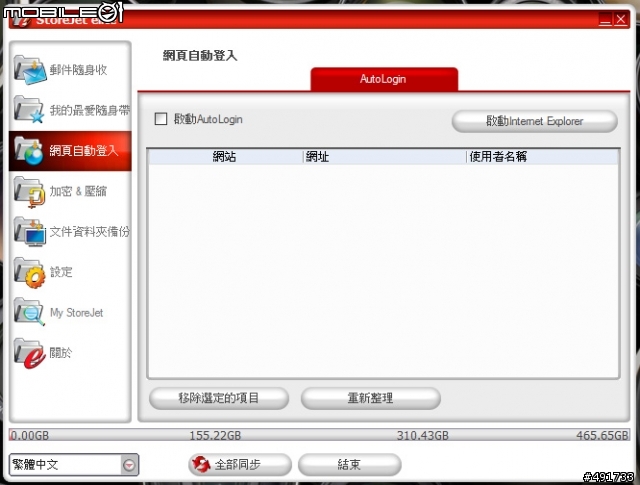Click the 啟動Internet Explorer button
The width and height of the screenshot is (640, 485).
pos(534,121)
